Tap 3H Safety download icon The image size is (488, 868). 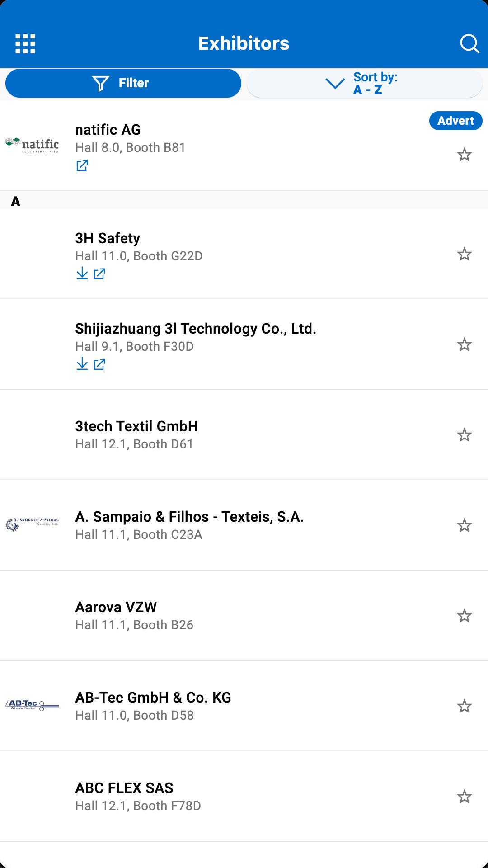[x=82, y=274]
